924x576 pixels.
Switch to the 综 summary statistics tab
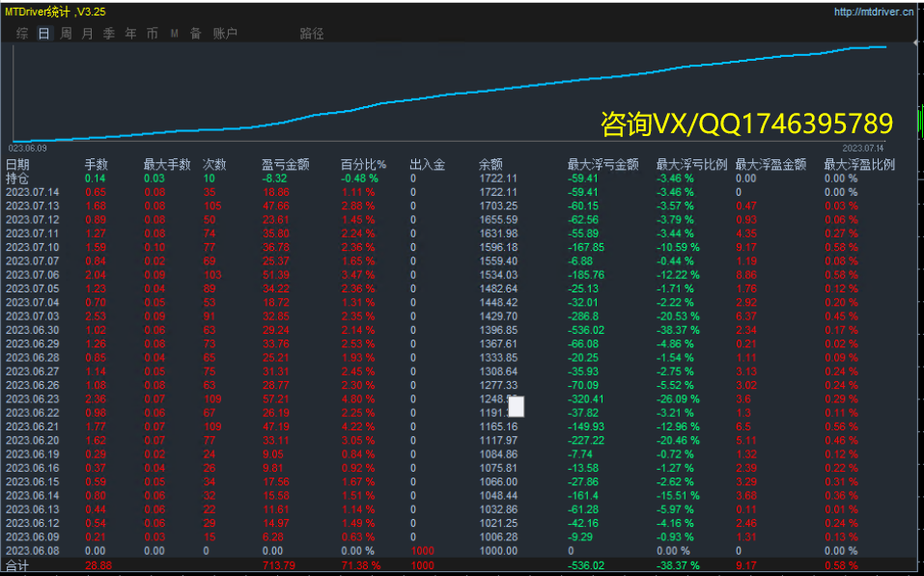pyautogui.click(x=22, y=33)
